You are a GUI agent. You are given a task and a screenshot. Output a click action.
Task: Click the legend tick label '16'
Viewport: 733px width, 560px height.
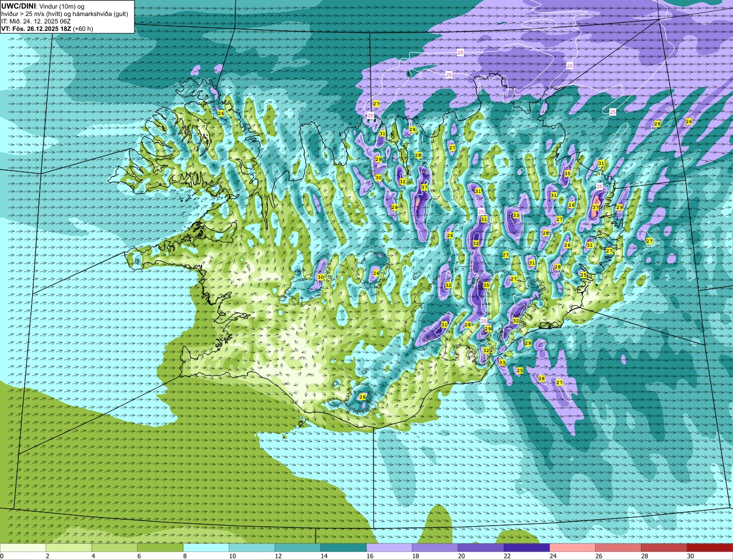click(x=370, y=556)
